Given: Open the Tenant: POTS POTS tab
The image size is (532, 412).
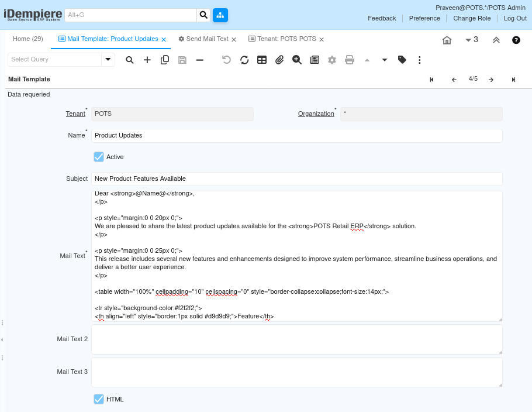Looking at the screenshot, I should 282,39.
